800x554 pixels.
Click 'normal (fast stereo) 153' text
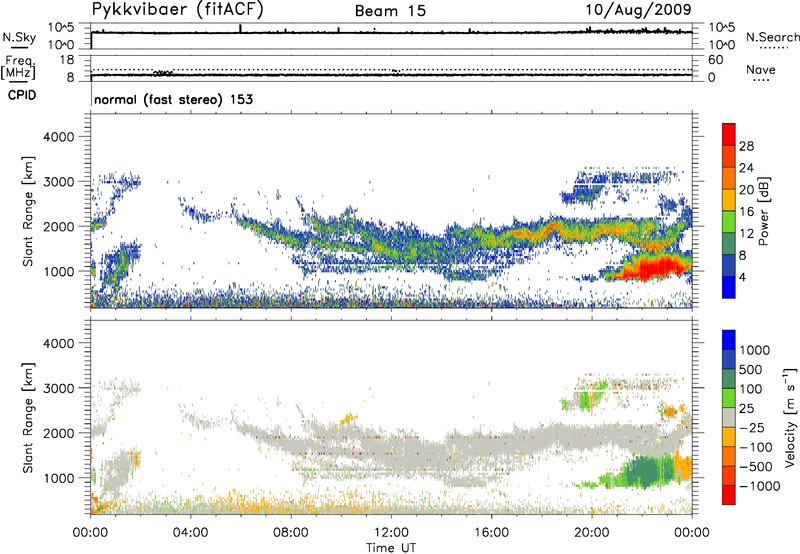(173, 99)
